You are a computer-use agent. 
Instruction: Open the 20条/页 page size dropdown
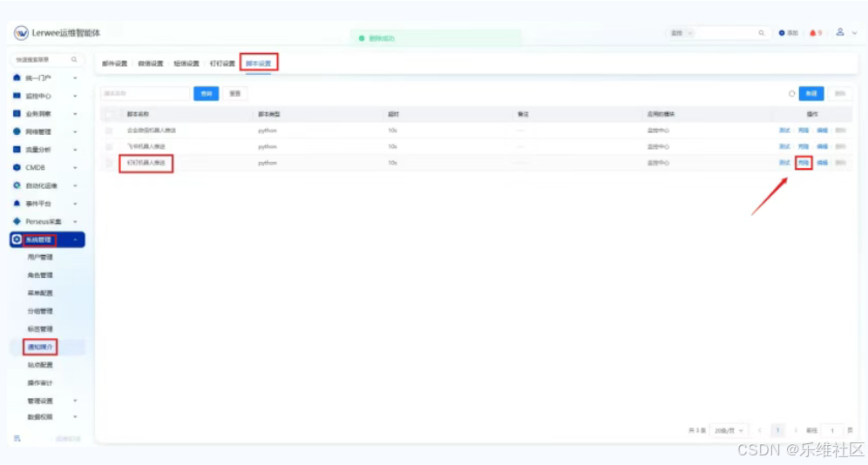(x=729, y=430)
